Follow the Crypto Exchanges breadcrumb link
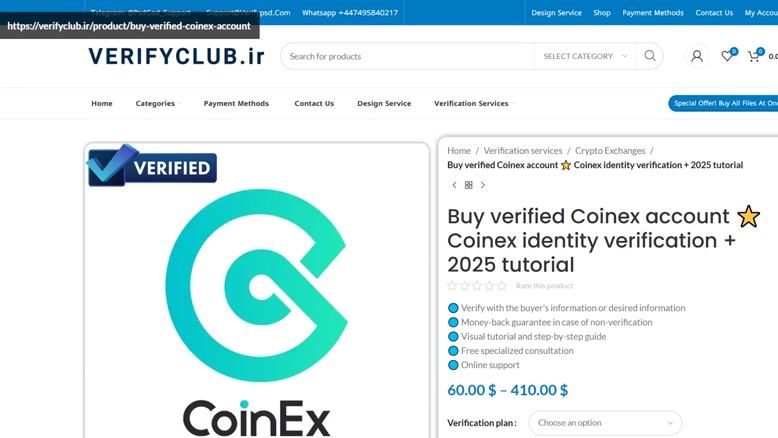The image size is (778, 438). pyautogui.click(x=610, y=150)
